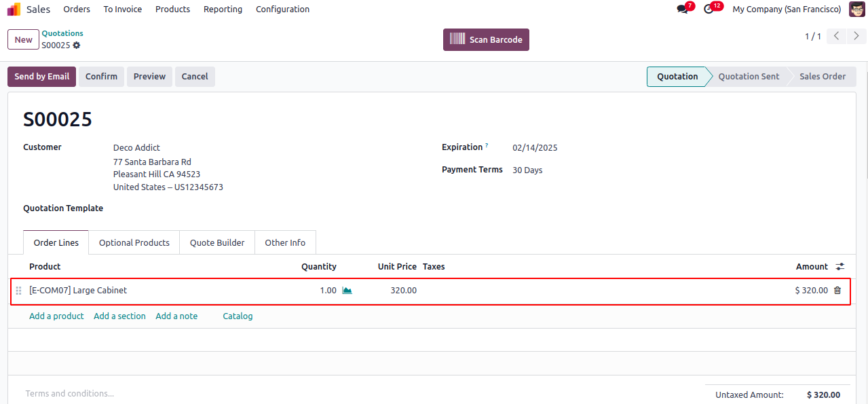
Task: Click the Send by Email button
Action: pos(41,77)
